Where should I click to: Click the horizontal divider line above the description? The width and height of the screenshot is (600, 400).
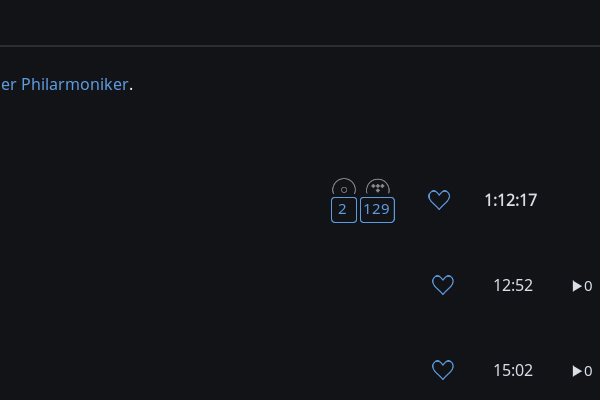tap(300, 46)
